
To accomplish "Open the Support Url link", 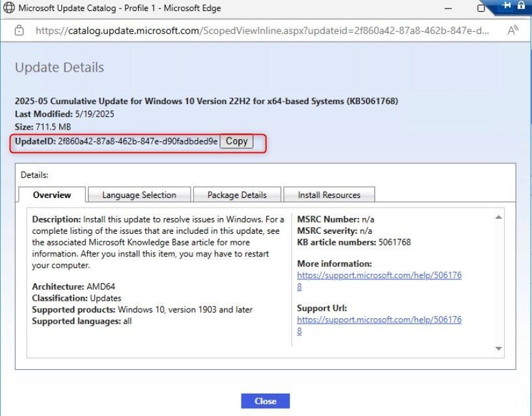I will tap(380, 320).
